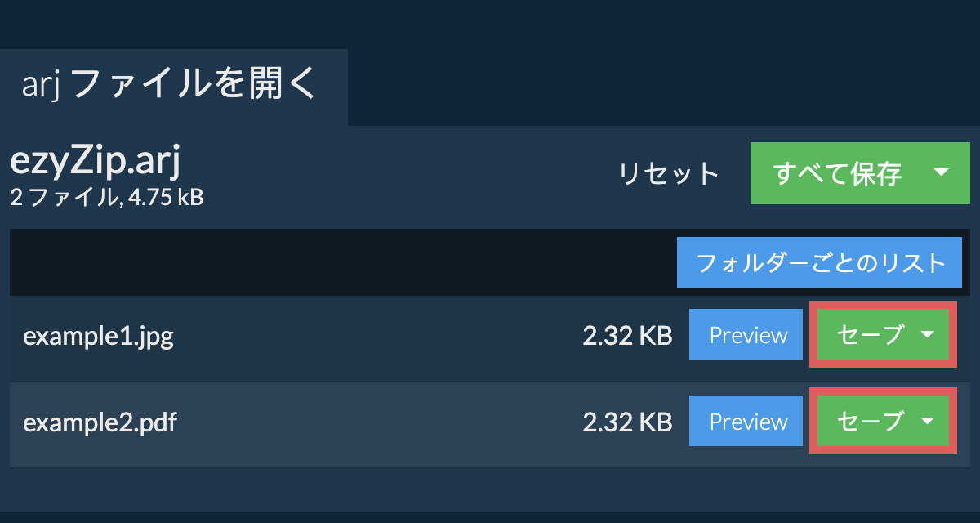Preview the example1.jpg file

(746, 335)
